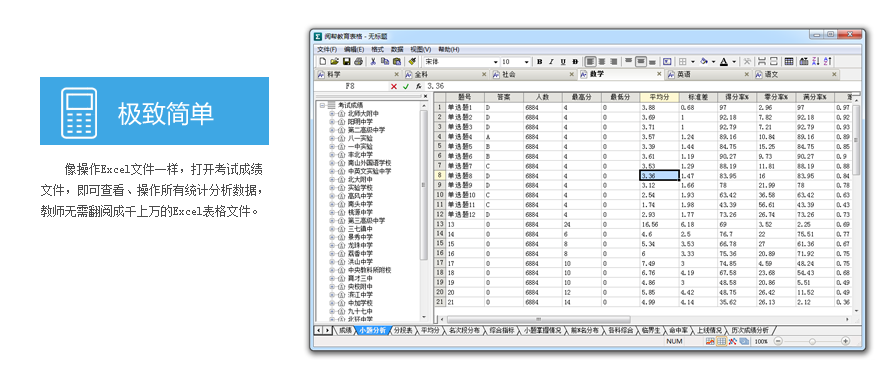The height and width of the screenshot is (378, 884).
Task: Click the zoom out minus button
Action: 778,341
